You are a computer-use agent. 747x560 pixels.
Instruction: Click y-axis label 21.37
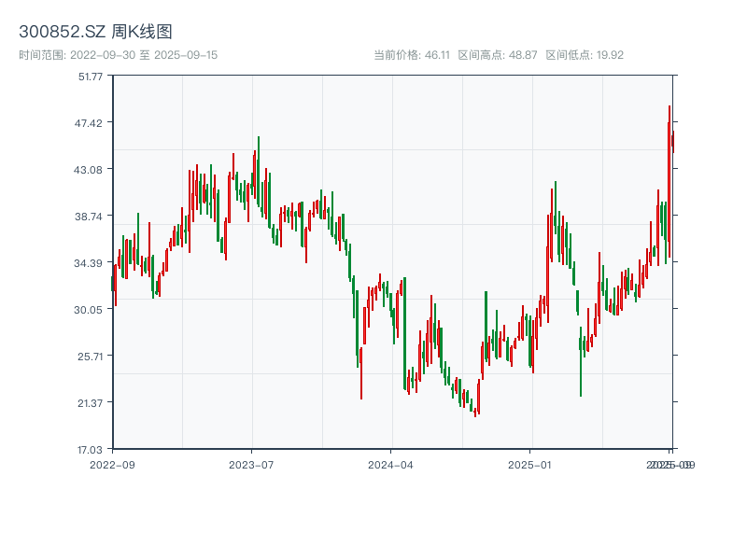click(90, 403)
